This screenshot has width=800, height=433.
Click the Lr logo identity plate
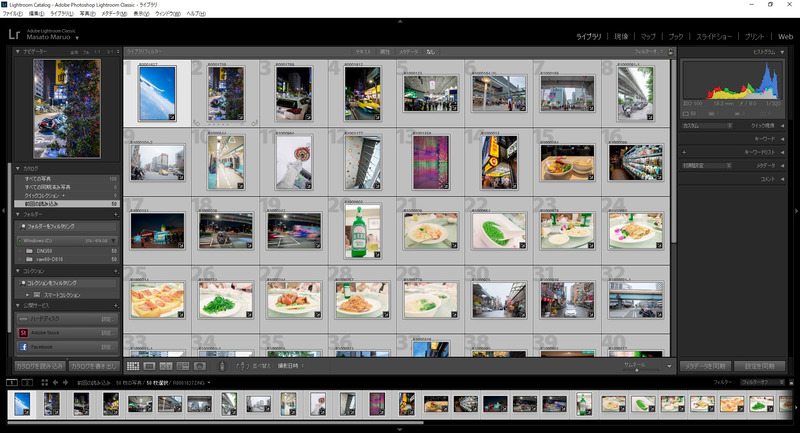[14, 34]
